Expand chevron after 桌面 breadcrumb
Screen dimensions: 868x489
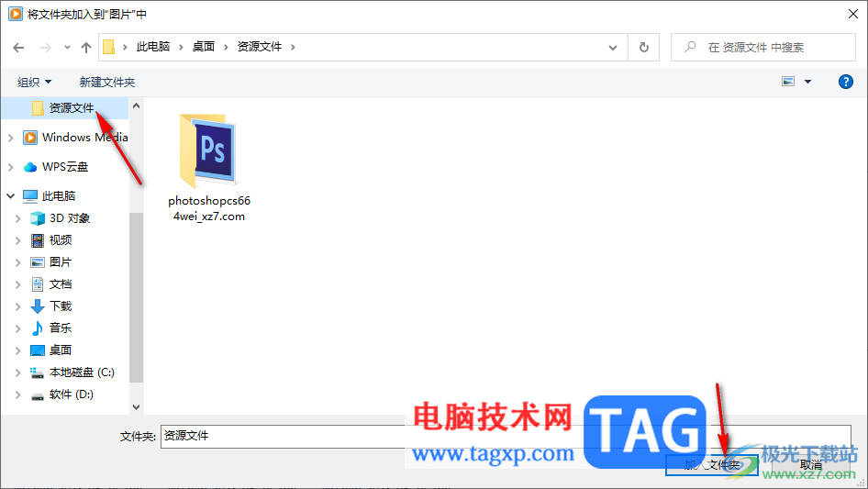pyautogui.click(x=226, y=47)
